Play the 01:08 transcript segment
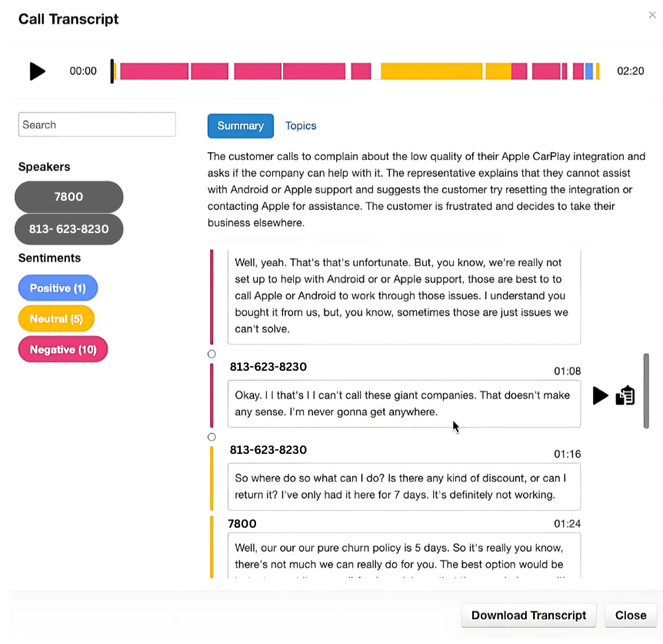663x644 pixels. click(x=600, y=396)
